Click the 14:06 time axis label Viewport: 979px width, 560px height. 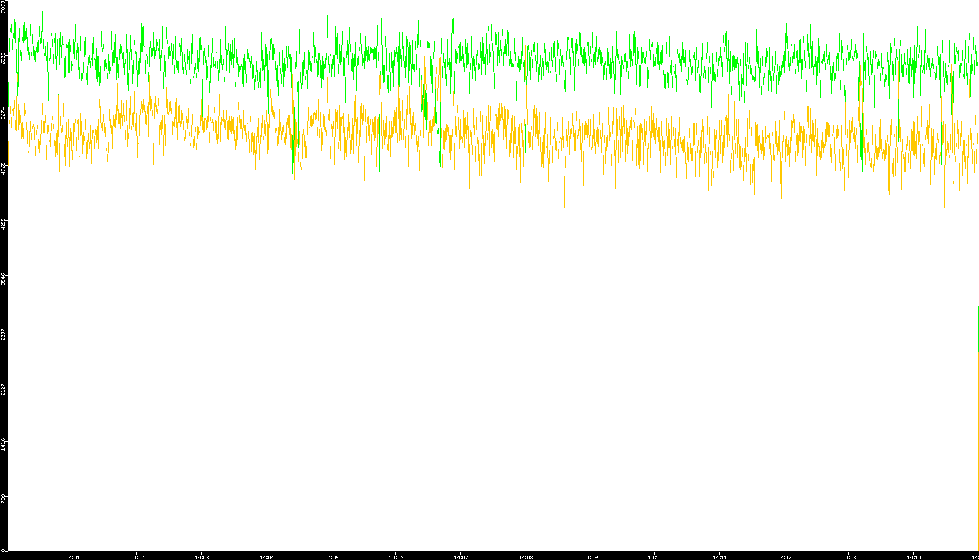[x=396, y=557]
